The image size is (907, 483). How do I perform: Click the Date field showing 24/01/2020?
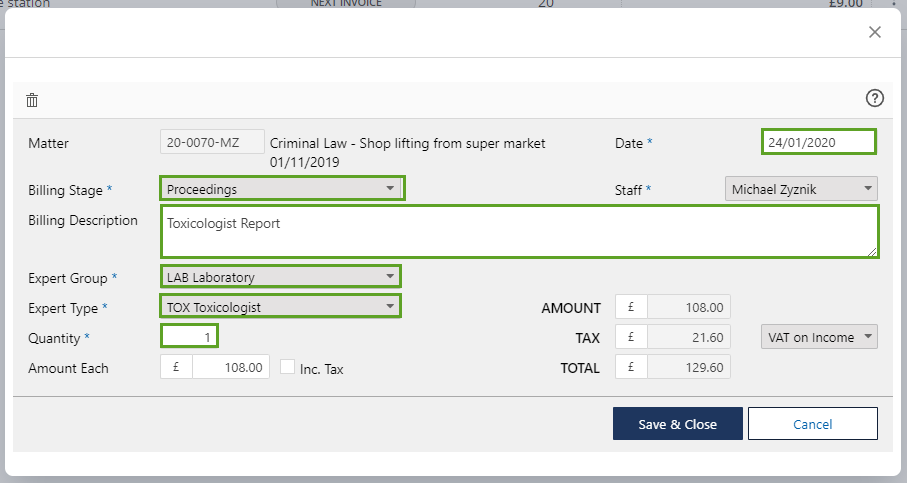pos(818,142)
